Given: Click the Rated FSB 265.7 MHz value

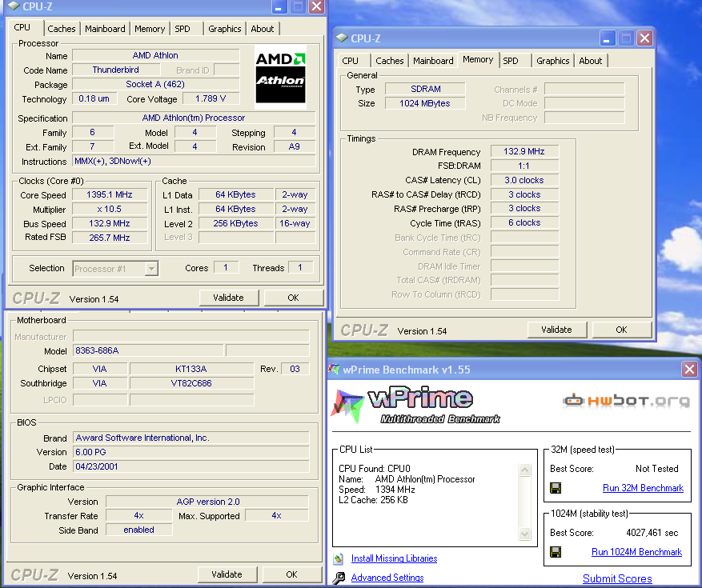Looking at the screenshot, I should [x=110, y=238].
